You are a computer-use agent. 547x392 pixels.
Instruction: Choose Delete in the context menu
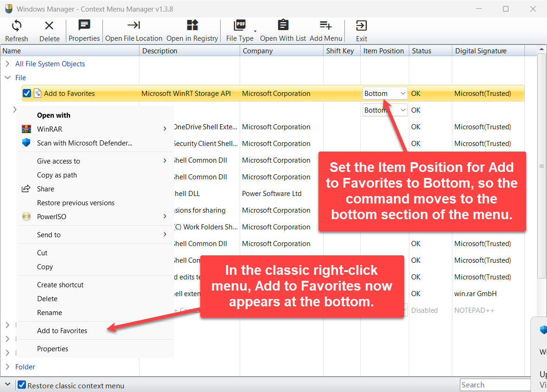[95, 299]
